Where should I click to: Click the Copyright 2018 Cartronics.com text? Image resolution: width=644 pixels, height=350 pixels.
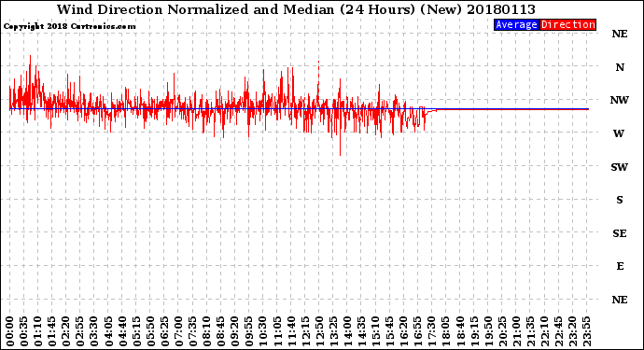(x=69, y=27)
